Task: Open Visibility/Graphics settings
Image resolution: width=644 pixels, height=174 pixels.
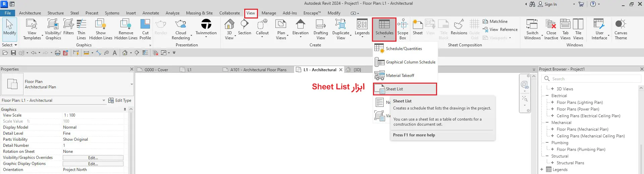Action: (x=53, y=30)
